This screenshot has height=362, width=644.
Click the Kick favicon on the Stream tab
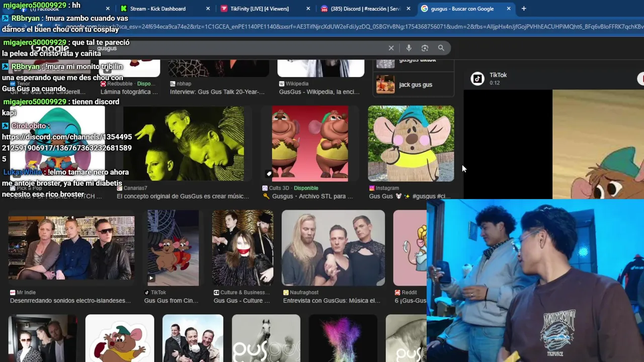tap(124, 9)
